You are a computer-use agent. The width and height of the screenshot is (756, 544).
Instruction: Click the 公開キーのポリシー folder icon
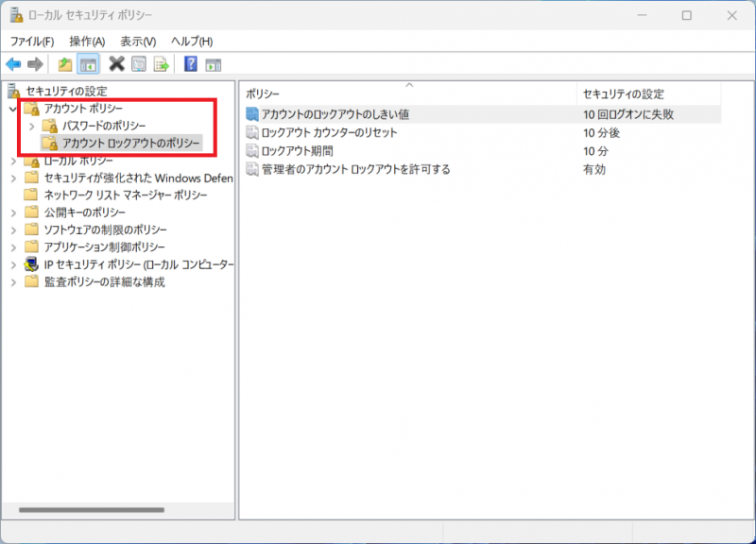31,212
